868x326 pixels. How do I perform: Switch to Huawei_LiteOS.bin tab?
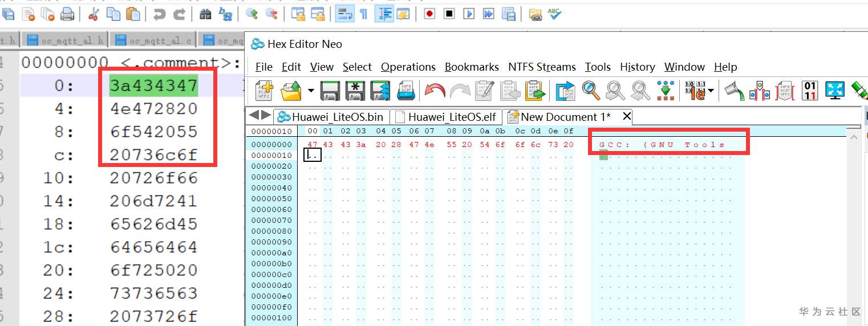330,117
